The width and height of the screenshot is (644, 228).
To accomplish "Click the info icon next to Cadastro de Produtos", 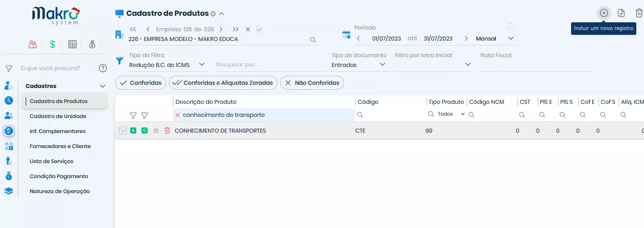I will pos(213,14).
